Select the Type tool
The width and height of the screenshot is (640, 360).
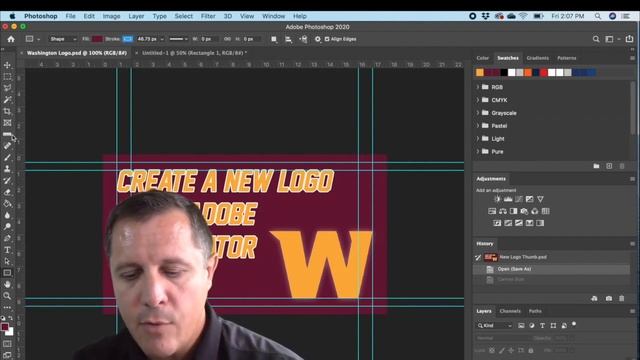click(7, 250)
